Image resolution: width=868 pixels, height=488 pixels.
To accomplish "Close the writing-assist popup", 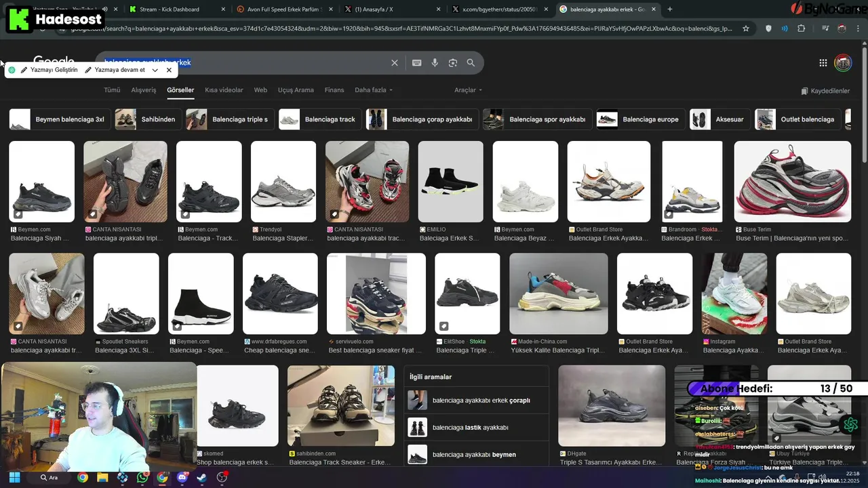I will coord(169,70).
